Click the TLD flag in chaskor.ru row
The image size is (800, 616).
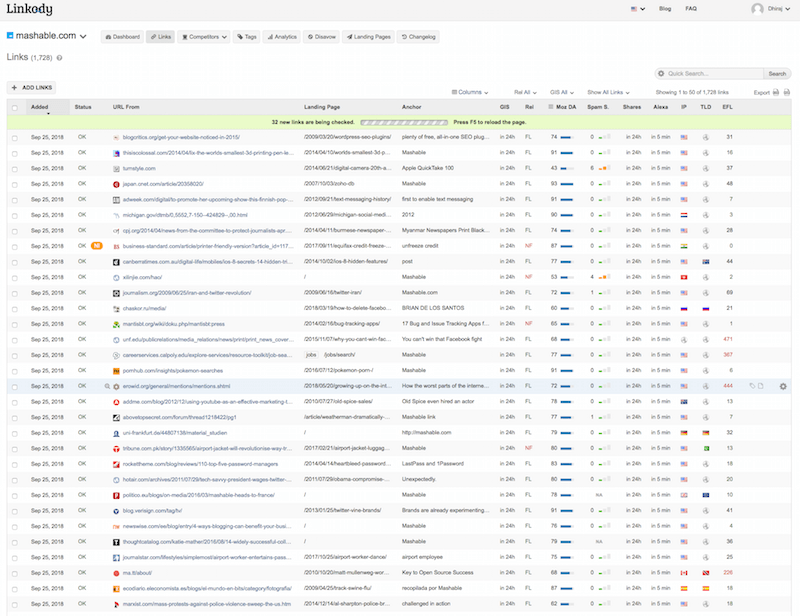pos(706,309)
